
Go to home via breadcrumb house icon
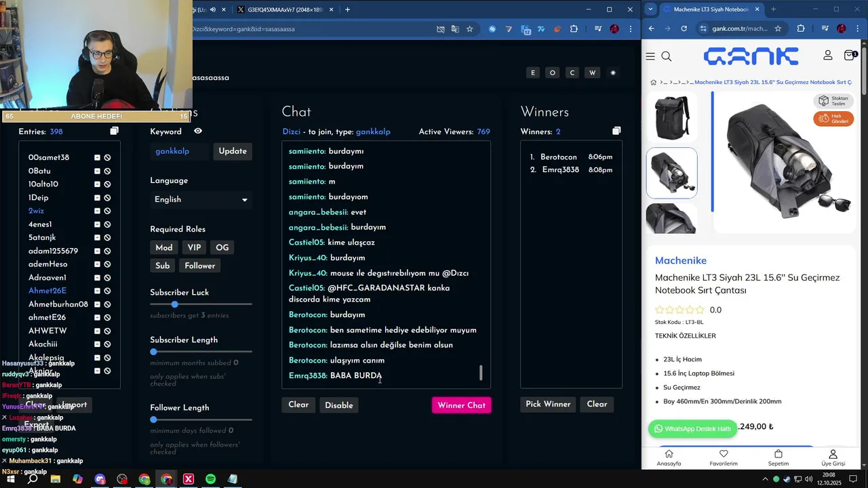tap(653, 82)
